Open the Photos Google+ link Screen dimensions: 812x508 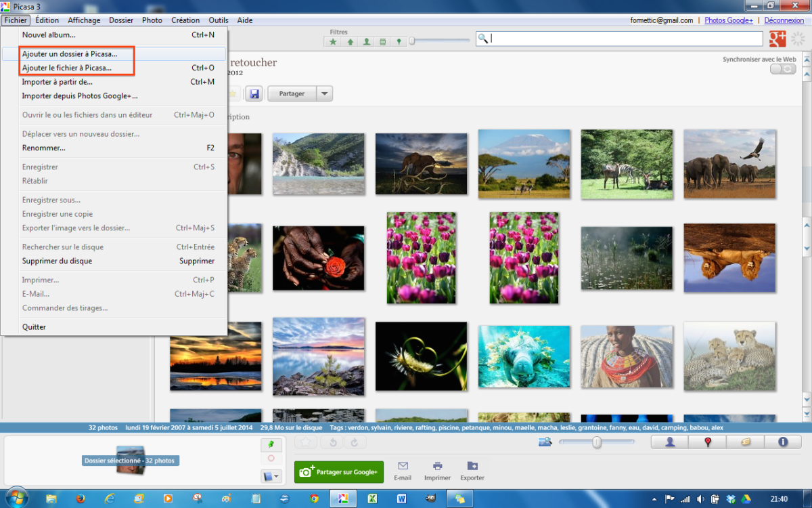729,20
